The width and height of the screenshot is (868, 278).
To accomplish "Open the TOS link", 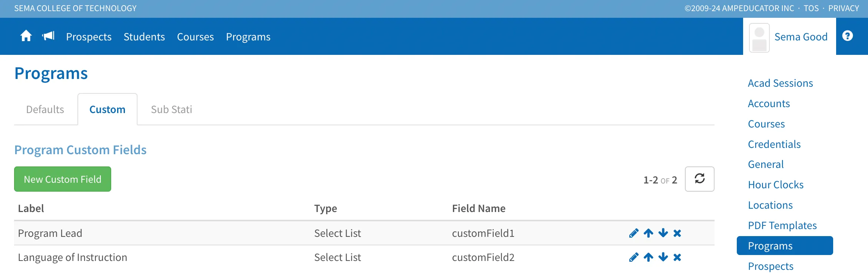I will (x=811, y=8).
